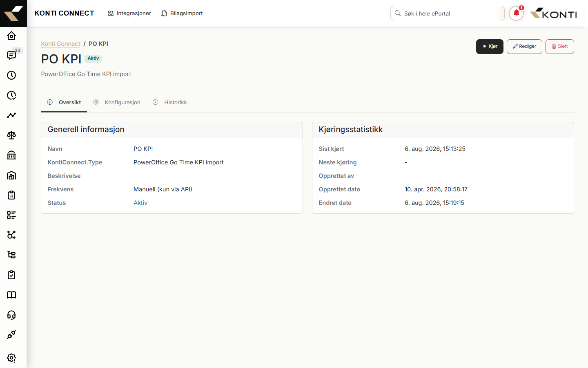Click the Sist kjørt timestamp '6. aug. 2026, 15:13:25'
The height and width of the screenshot is (368, 588).
(x=435, y=149)
